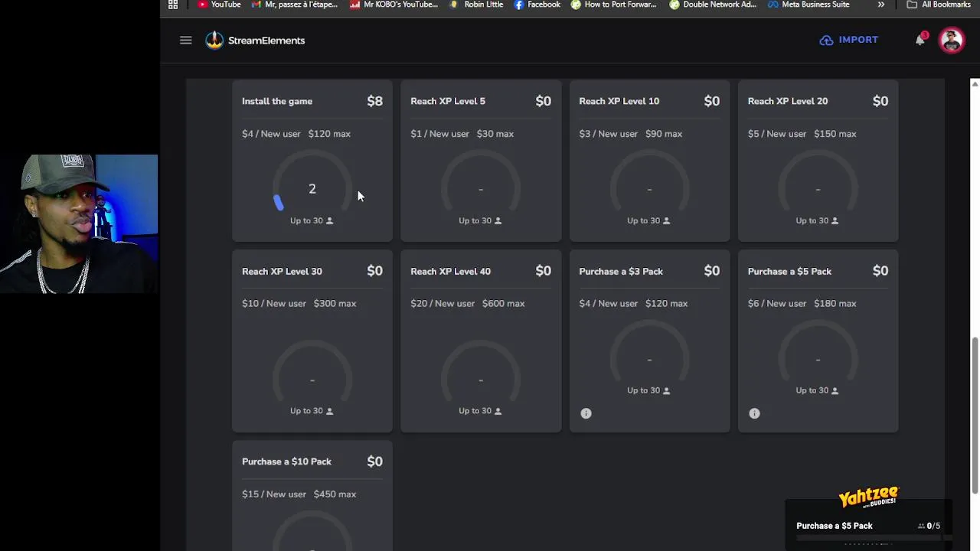Viewport: 980px width, 551px height.
Task: Open the Gmail bookmark 'Mr, passez à l'étape'
Action: point(295,5)
